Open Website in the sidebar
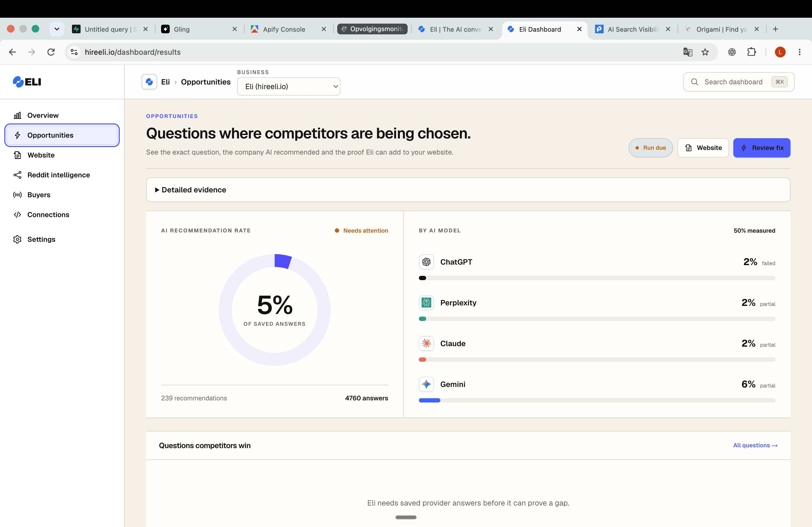The width and height of the screenshot is (812, 527). click(x=62, y=155)
